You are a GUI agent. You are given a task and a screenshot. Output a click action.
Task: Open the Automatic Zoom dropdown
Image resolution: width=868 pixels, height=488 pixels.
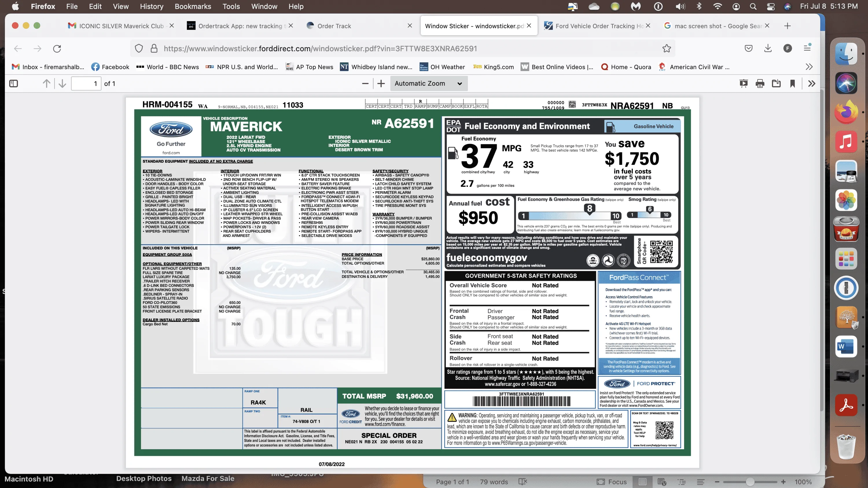(x=429, y=84)
